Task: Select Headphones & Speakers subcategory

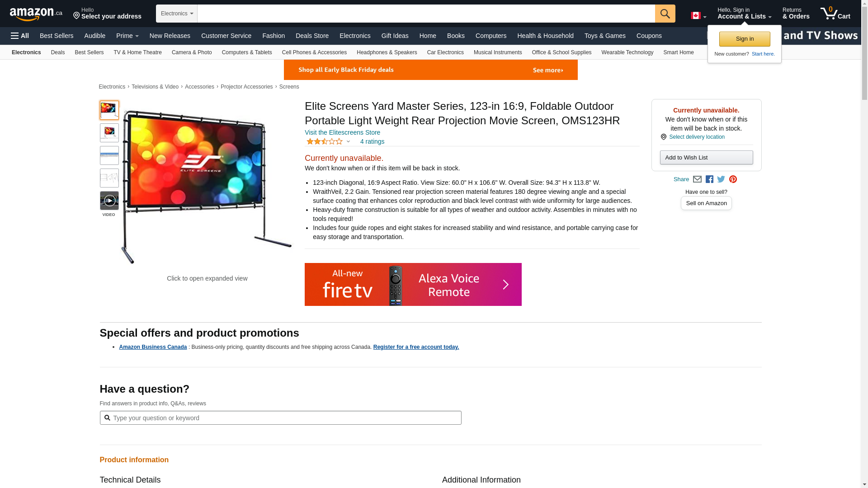Action: coord(387,52)
